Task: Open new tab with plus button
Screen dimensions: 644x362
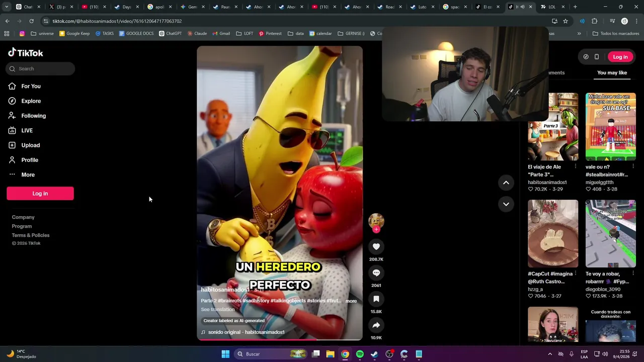Action: pos(575,7)
